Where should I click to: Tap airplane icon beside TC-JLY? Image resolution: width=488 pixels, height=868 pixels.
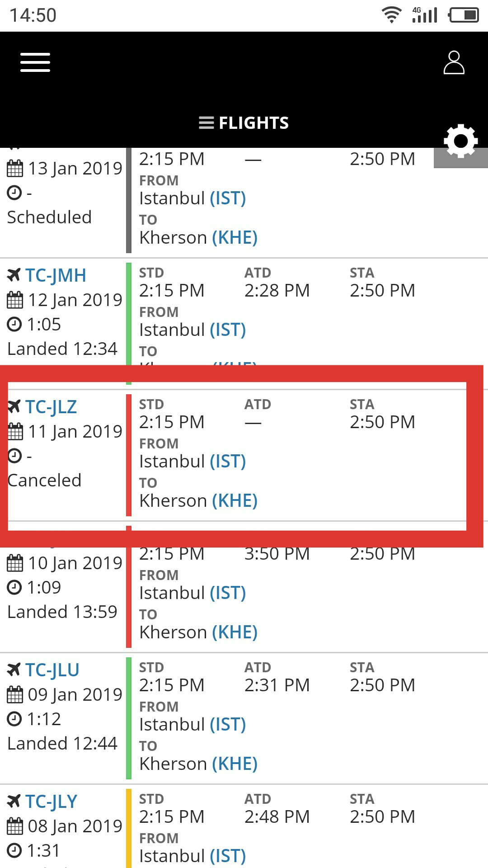coord(14,801)
